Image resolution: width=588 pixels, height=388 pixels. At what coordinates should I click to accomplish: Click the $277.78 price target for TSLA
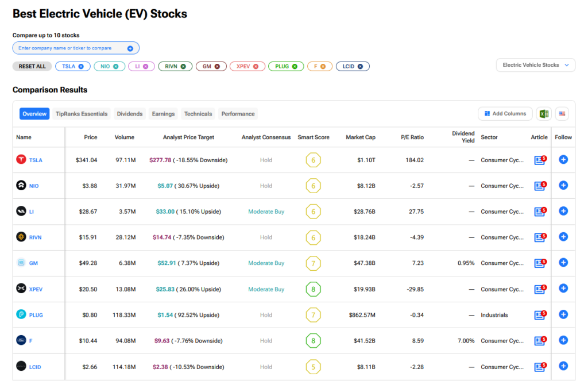click(x=160, y=160)
